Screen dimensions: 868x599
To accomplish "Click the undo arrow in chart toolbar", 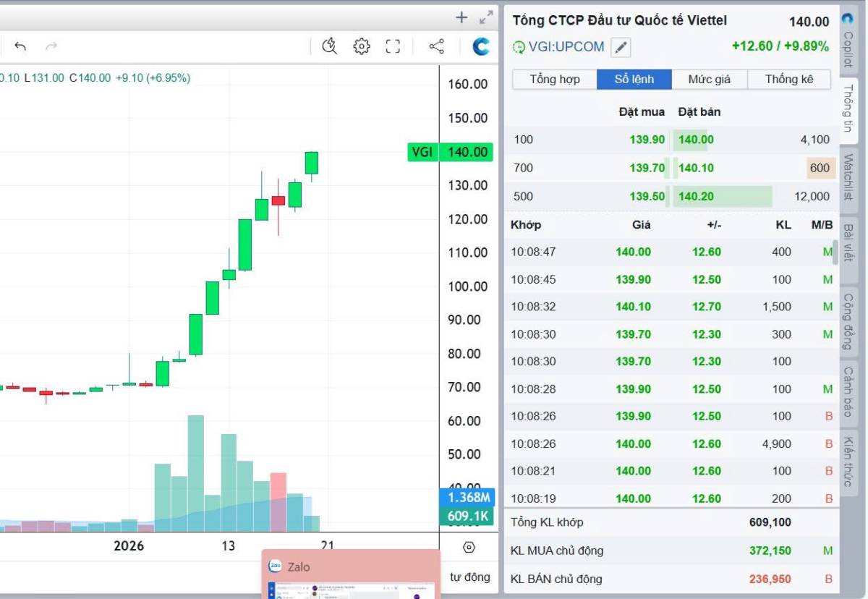I will pyautogui.click(x=20, y=47).
